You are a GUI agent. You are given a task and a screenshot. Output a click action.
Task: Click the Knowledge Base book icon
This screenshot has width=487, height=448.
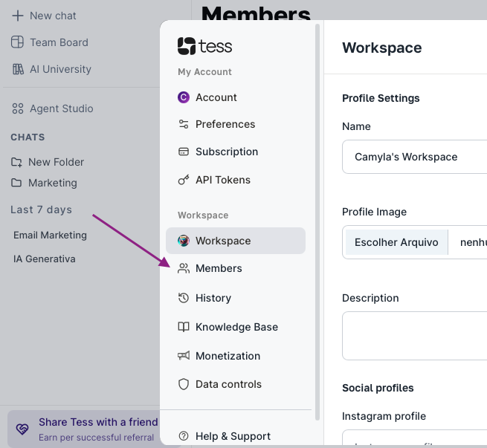tap(184, 327)
